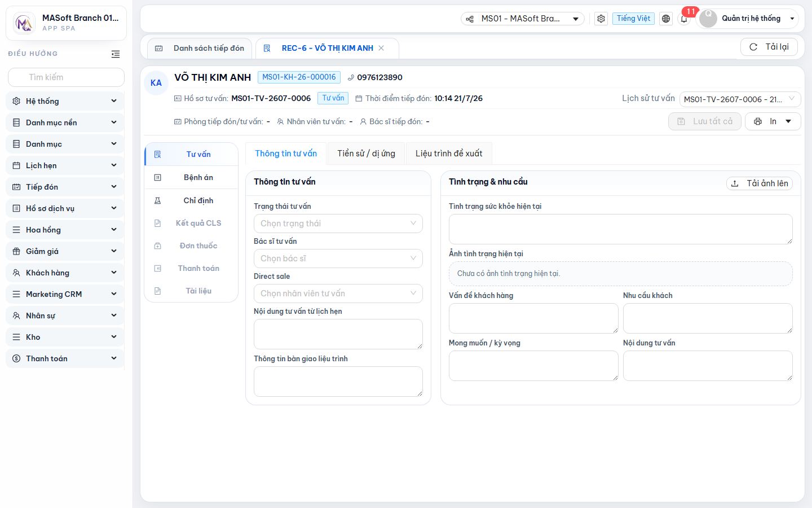
Task: Click the Tải lại reload button
Action: point(769,47)
